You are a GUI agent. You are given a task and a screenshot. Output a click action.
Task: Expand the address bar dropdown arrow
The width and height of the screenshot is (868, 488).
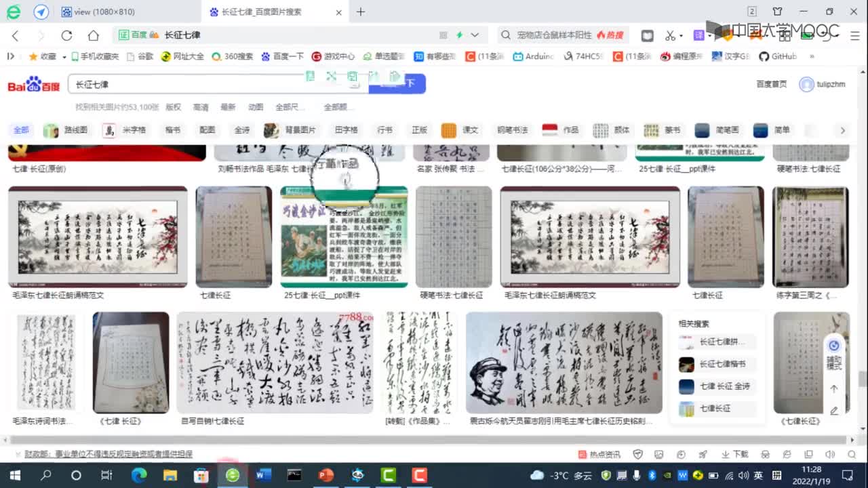pos(475,35)
